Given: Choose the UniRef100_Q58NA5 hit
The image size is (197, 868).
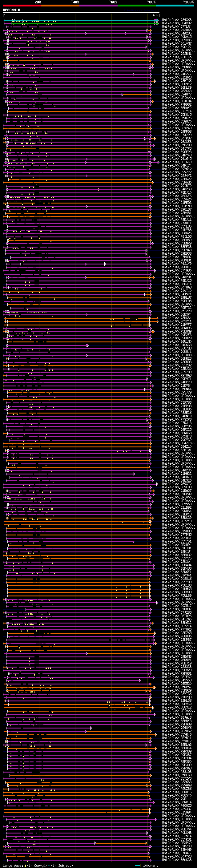Looking at the screenshot, I should (x=177, y=67).
